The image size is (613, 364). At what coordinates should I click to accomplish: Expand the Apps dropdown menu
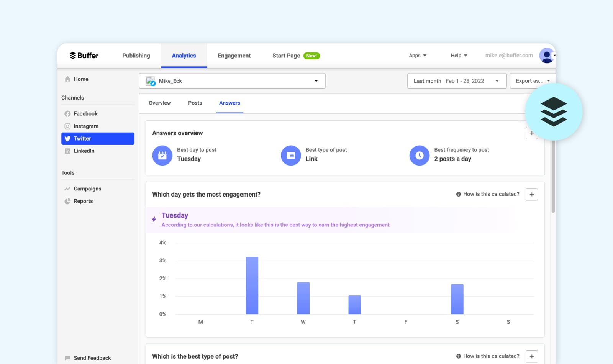tap(418, 56)
